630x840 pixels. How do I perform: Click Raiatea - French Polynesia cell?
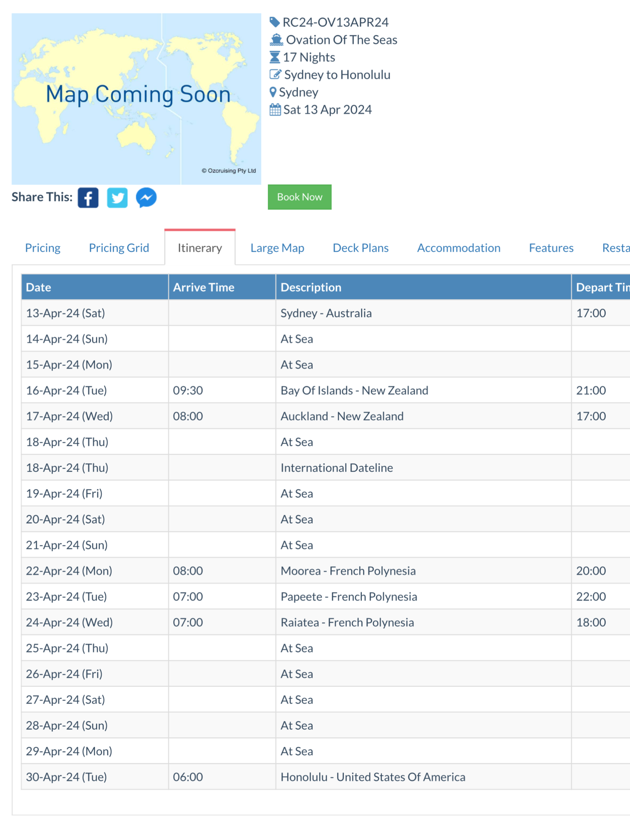click(x=424, y=622)
